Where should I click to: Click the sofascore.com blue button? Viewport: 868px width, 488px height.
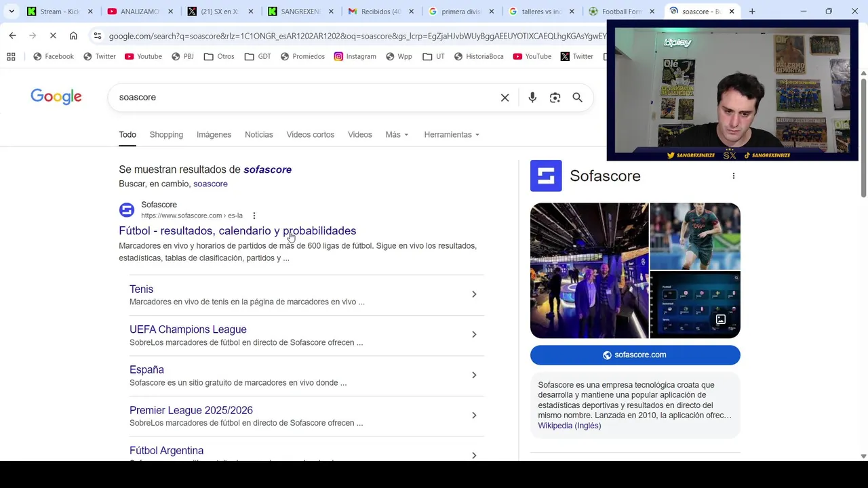click(635, 355)
